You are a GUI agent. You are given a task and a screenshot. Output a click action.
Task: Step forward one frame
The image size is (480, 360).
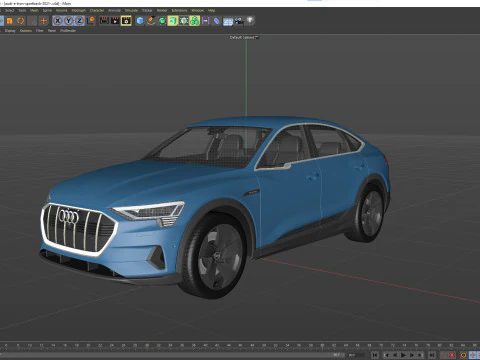(412, 355)
